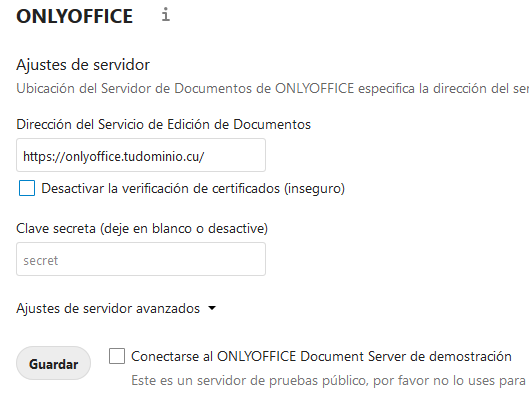
Task: Click the Guardar button
Action: [x=53, y=363]
